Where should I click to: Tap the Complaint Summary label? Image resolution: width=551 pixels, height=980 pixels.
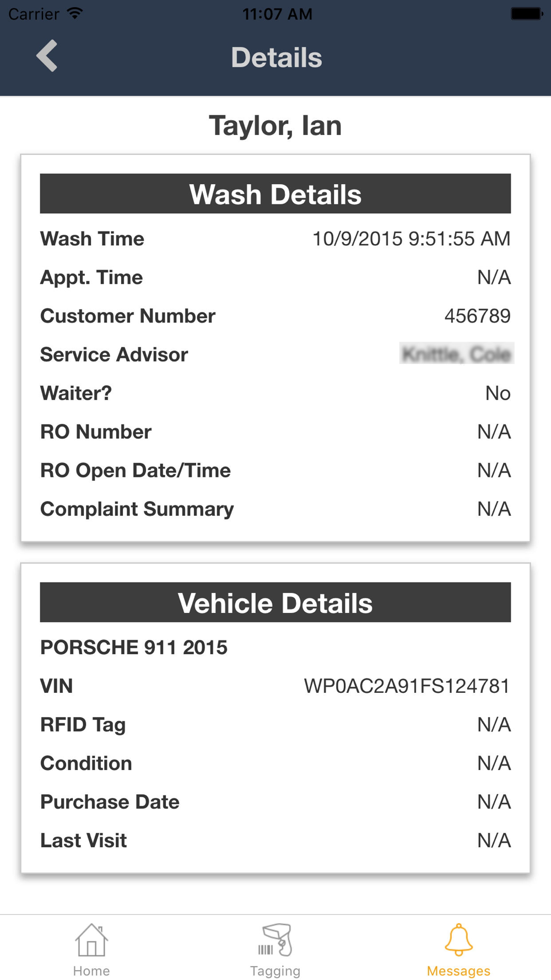(137, 509)
